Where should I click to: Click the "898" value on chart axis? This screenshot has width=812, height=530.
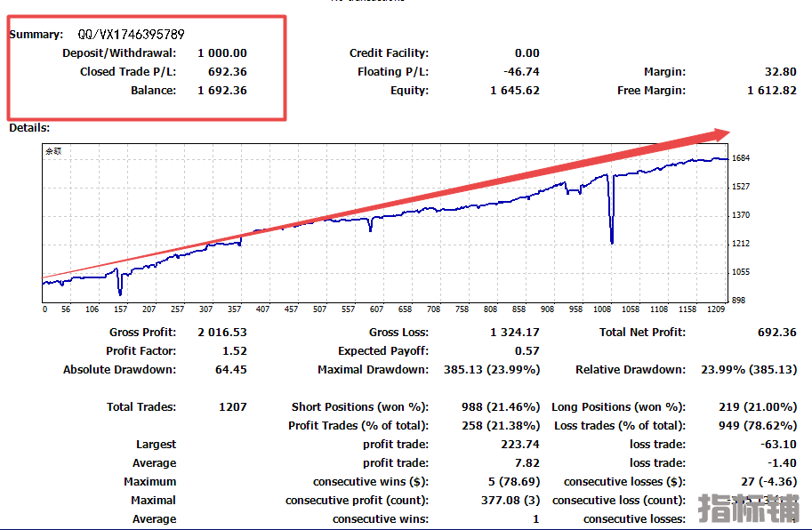(738, 301)
